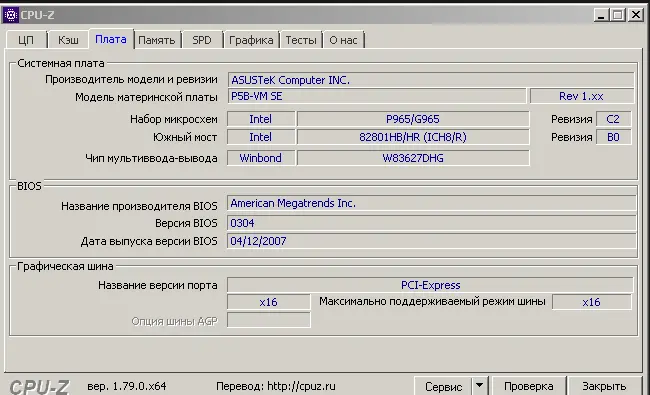Switch to the ЦП tab

coord(26,40)
